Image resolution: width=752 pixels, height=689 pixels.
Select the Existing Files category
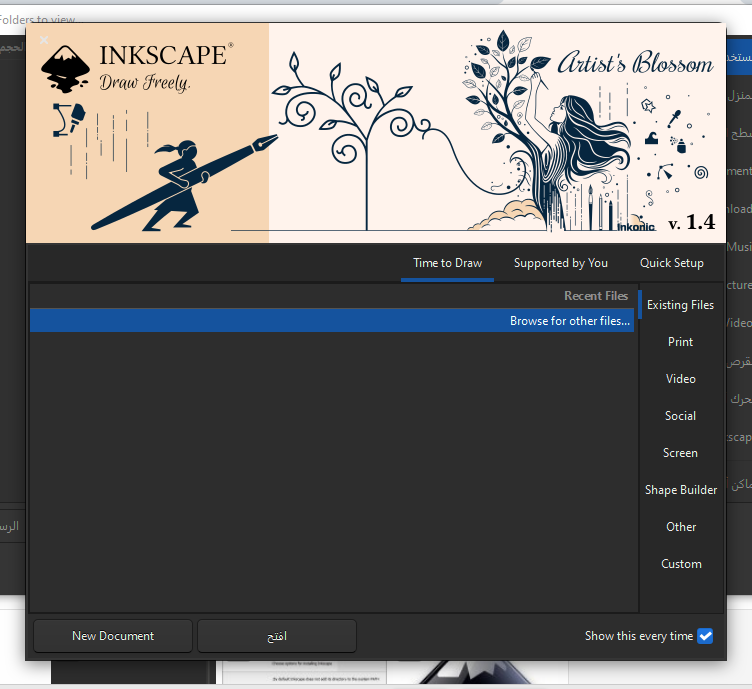[x=680, y=305]
